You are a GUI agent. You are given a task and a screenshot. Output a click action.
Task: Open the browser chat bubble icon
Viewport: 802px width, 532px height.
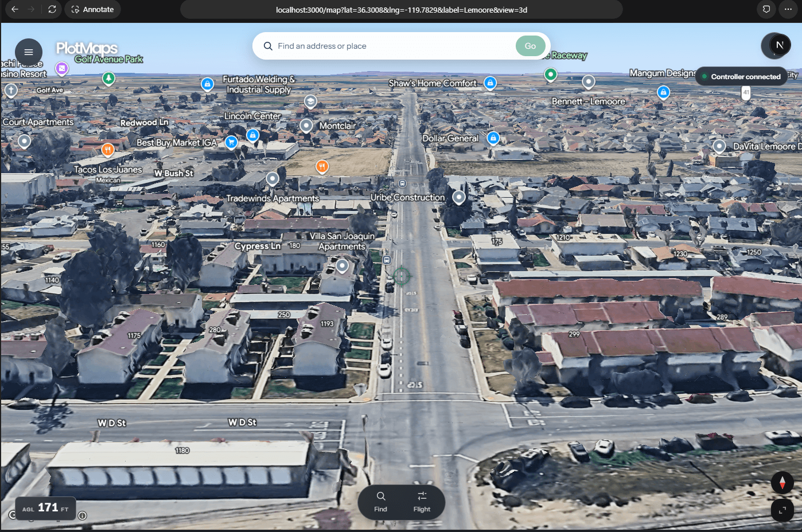(x=766, y=9)
